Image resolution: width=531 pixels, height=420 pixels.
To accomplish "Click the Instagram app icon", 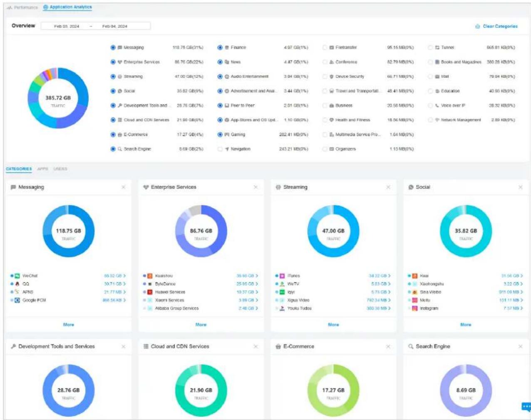I will 414,308.
